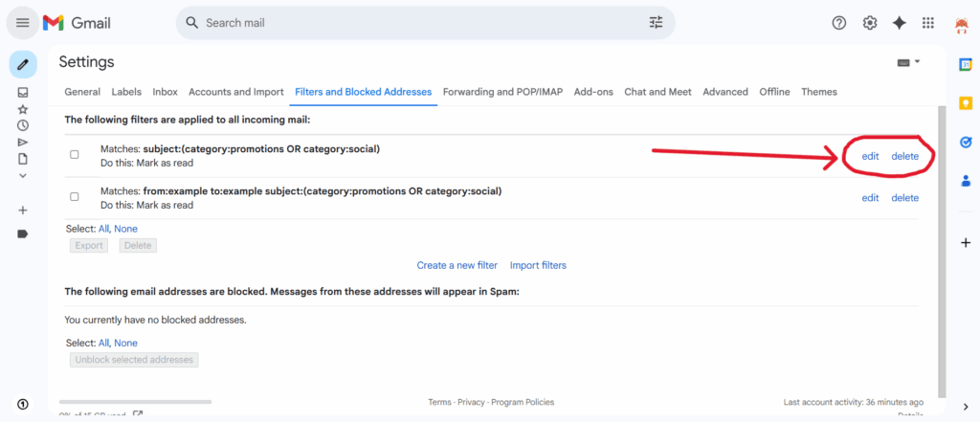Open input tools keyboard dropdown
The height and width of the screenshot is (422, 980).
909,62
